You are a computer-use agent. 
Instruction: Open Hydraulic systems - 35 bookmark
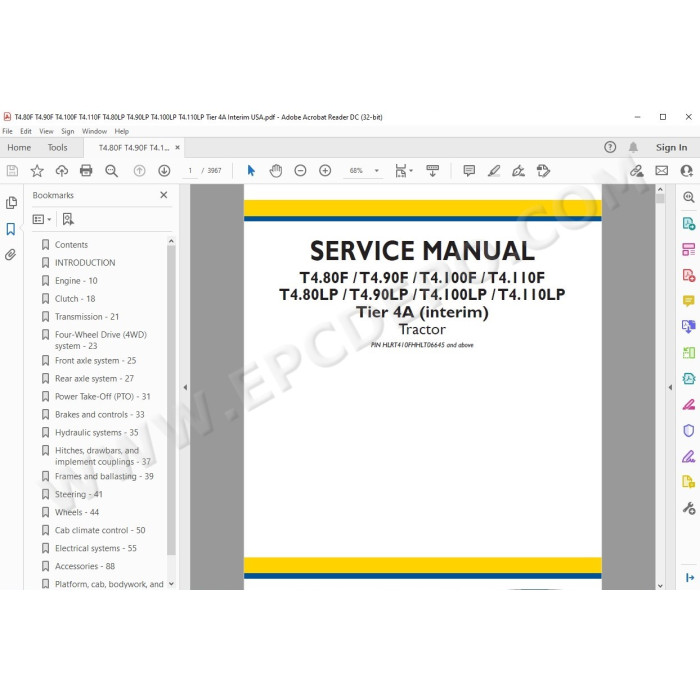click(96, 433)
